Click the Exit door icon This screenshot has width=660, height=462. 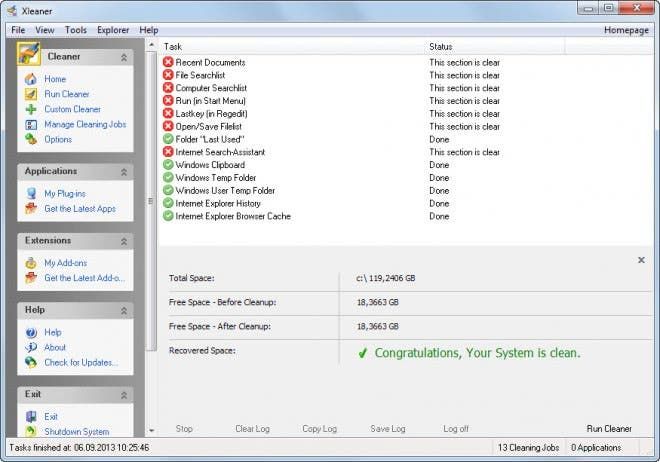click(31, 417)
